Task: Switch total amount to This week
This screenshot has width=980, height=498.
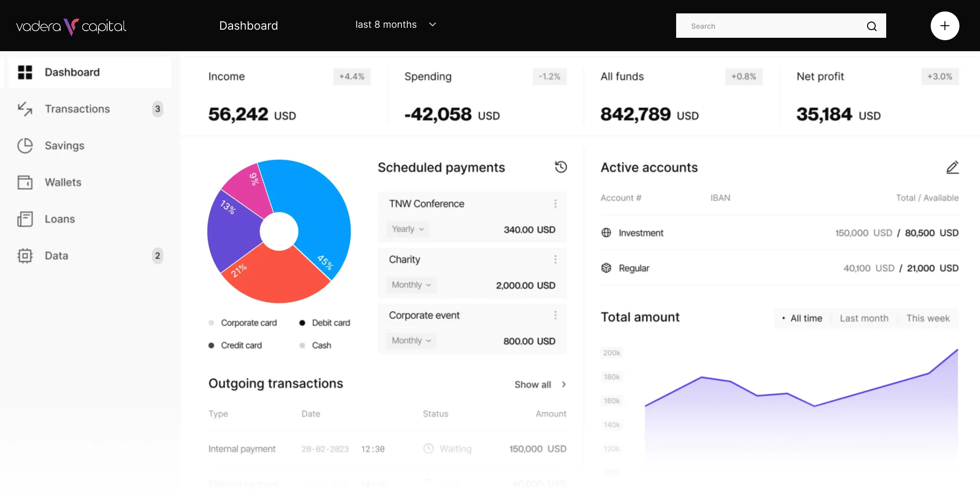Action: (928, 318)
